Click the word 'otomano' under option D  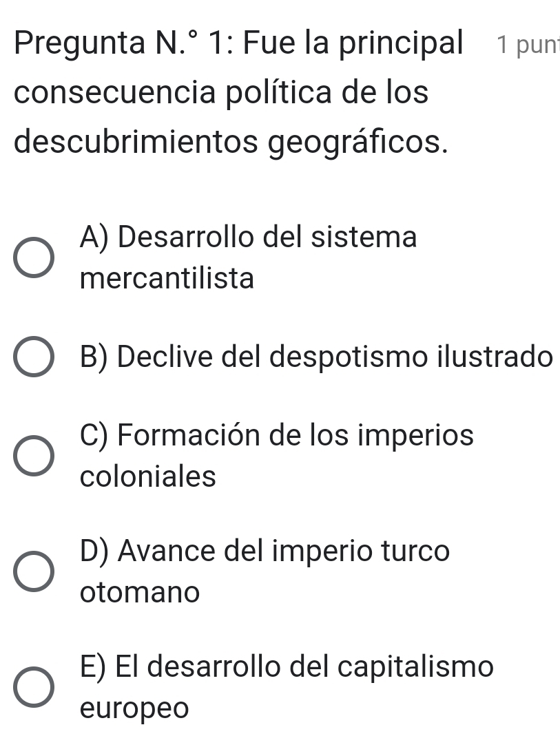[140, 592]
